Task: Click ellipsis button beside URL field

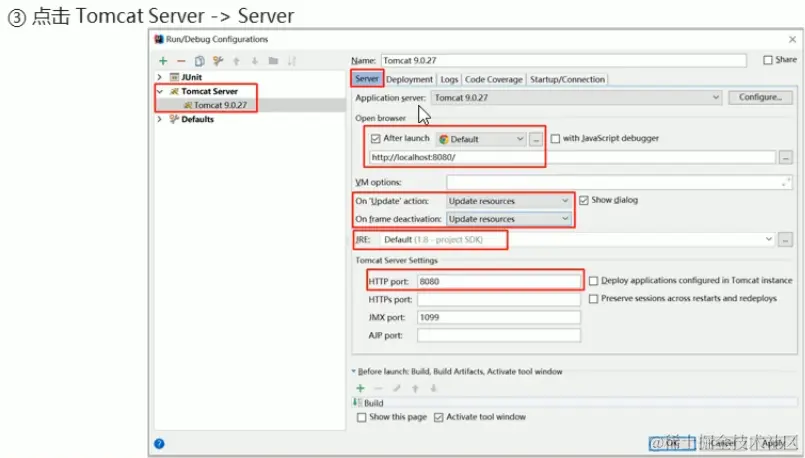Action: [x=786, y=157]
